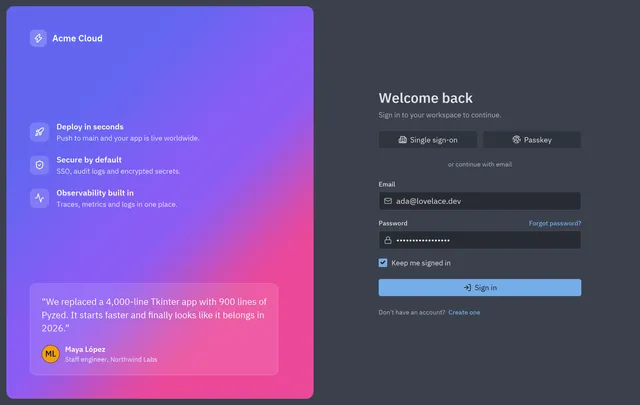640x405 pixels.
Task: Click the Deploy in seconds heading
Action: (x=90, y=127)
